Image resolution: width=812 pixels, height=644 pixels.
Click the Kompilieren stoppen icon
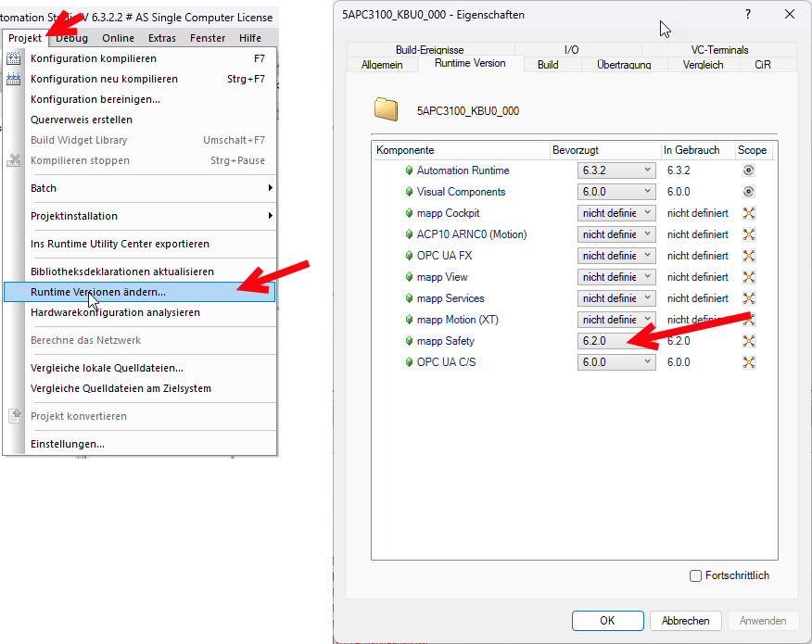(x=14, y=160)
